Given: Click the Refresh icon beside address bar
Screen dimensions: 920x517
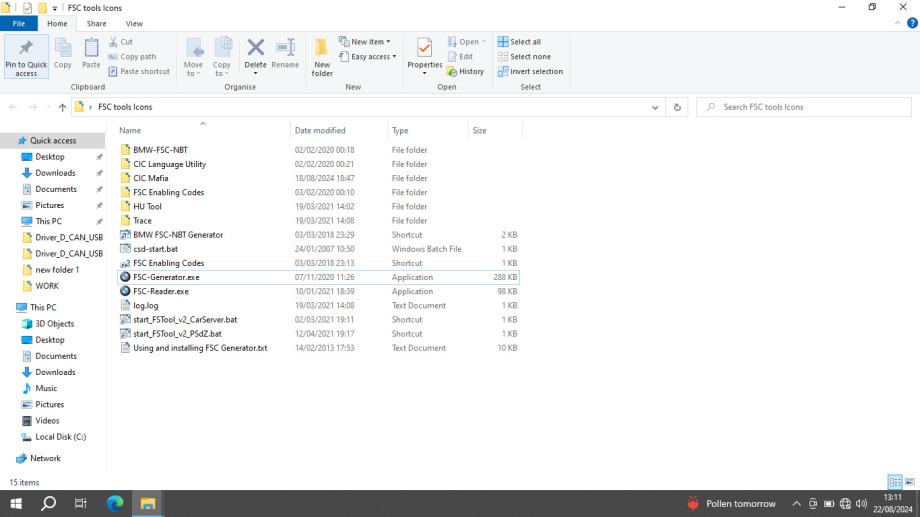Looking at the screenshot, I should [x=677, y=107].
